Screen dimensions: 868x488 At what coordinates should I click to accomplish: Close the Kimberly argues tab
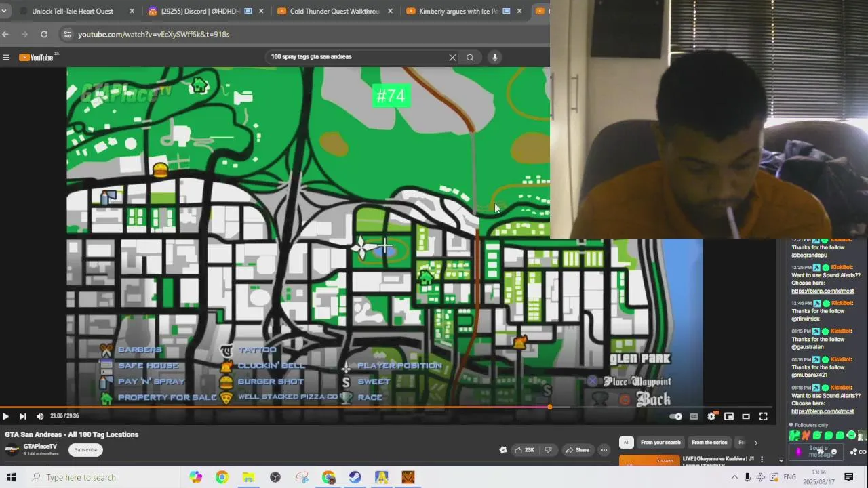519,11
